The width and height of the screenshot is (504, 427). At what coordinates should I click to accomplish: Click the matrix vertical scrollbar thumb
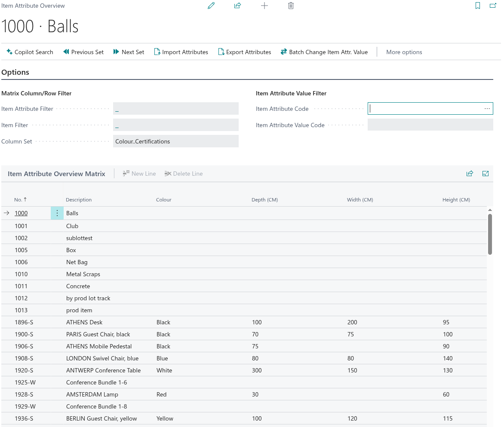click(490, 234)
